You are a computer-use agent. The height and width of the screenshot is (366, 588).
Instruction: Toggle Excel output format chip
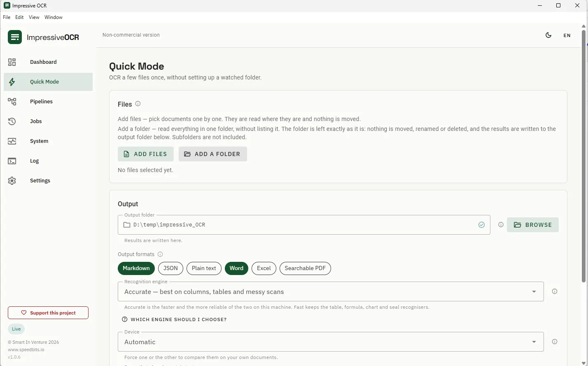pos(264,268)
